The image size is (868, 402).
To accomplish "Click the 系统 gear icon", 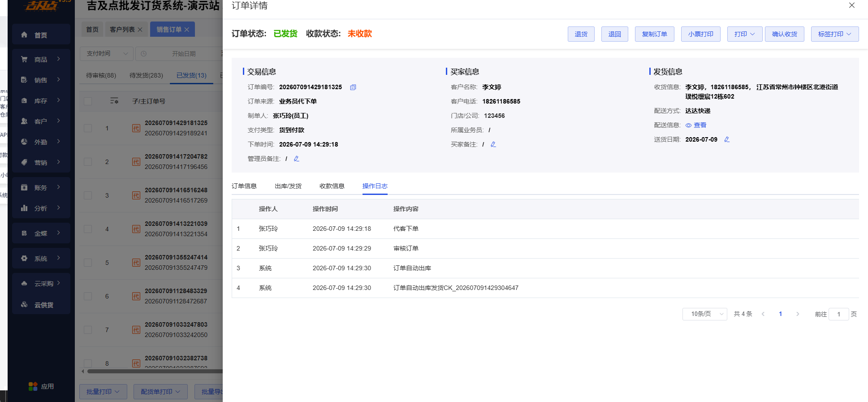I will (24, 258).
